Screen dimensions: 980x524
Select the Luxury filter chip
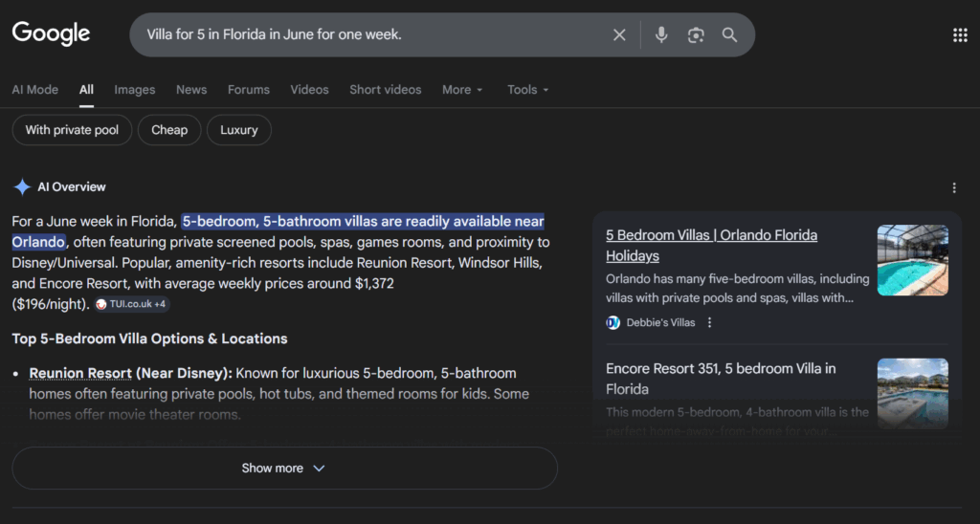pyautogui.click(x=238, y=130)
